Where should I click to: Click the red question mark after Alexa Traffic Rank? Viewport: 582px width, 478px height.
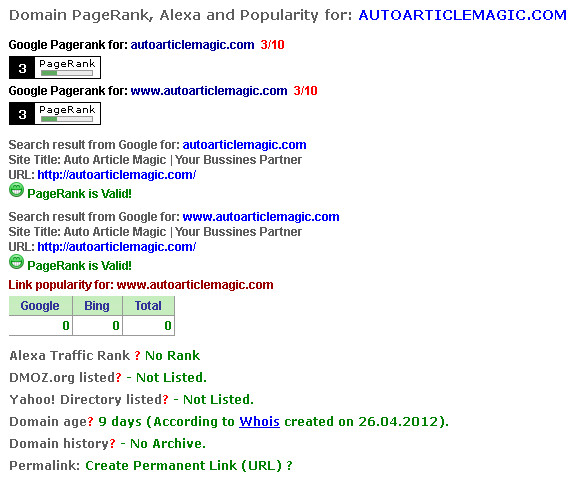click(x=137, y=356)
